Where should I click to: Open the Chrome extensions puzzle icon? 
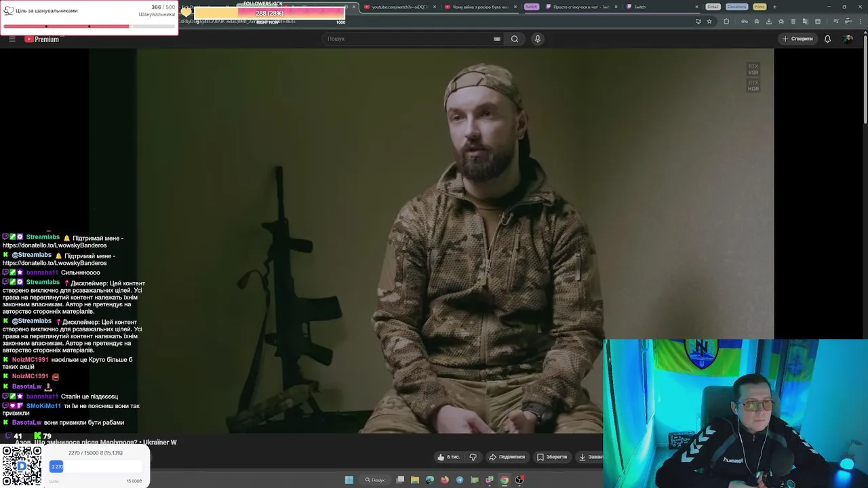pos(726,21)
